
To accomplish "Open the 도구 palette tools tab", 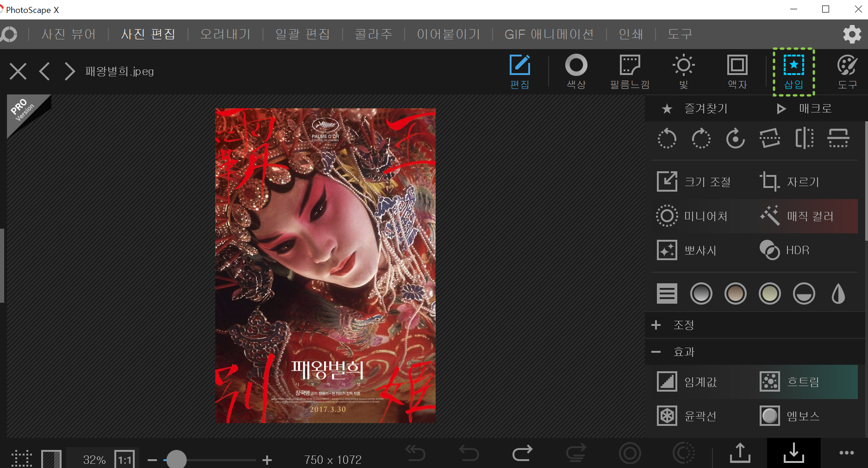I will tap(848, 72).
